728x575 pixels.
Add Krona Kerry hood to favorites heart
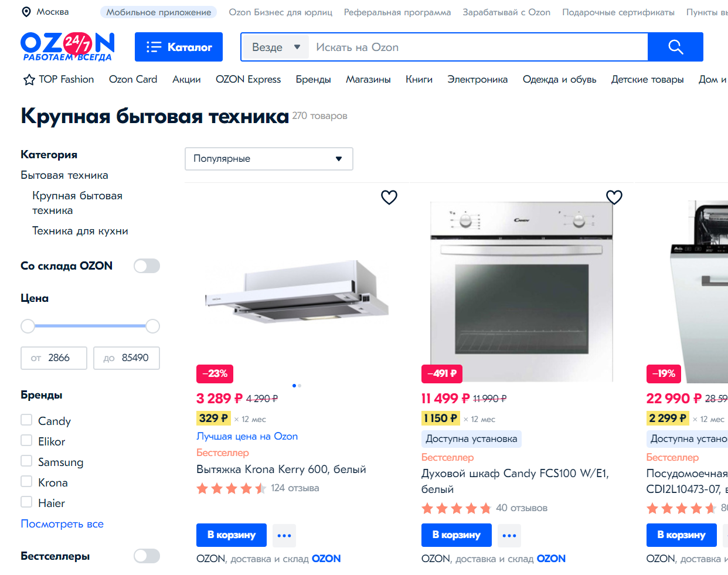click(389, 197)
